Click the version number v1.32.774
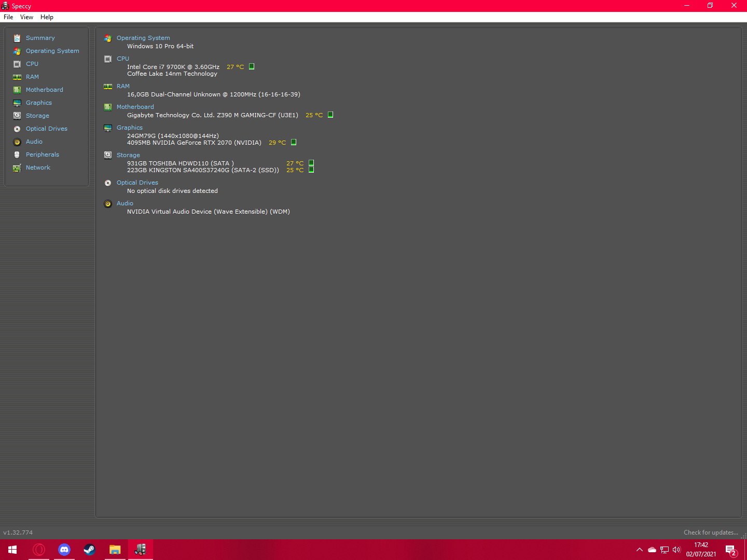The width and height of the screenshot is (747, 560). pyautogui.click(x=18, y=533)
